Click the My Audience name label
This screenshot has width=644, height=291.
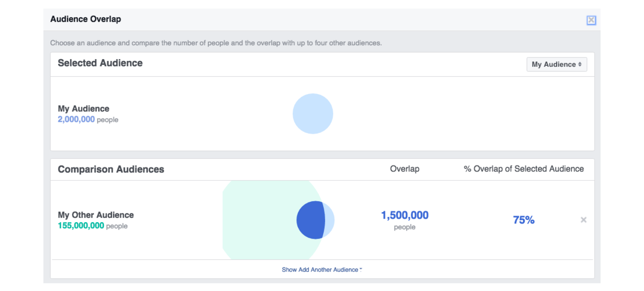83,109
